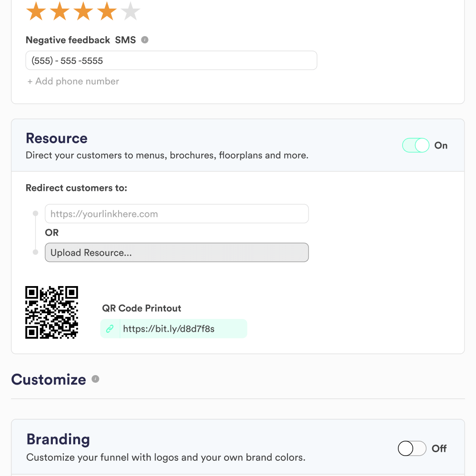Turn off the Resource toggle
Screen dimensions: 476x476
point(416,145)
